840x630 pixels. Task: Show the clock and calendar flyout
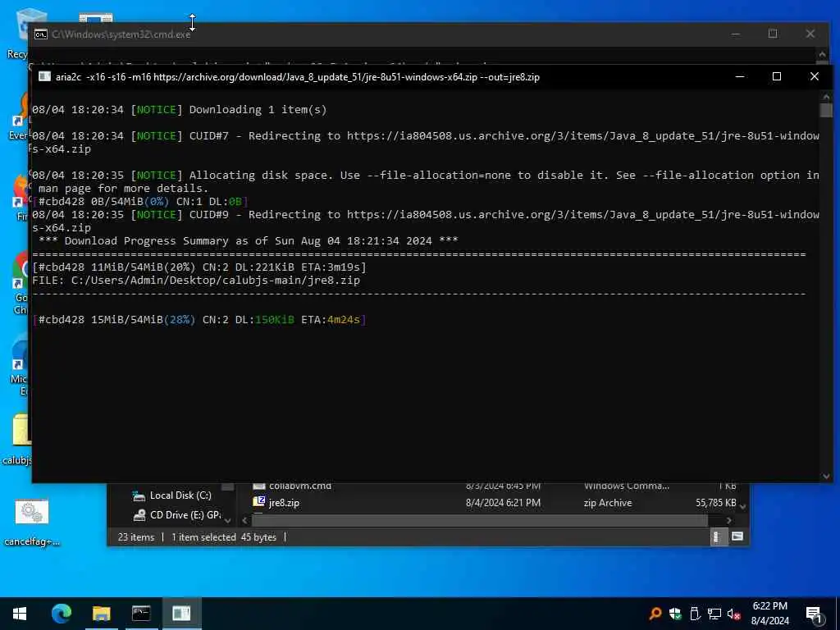click(769, 614)
